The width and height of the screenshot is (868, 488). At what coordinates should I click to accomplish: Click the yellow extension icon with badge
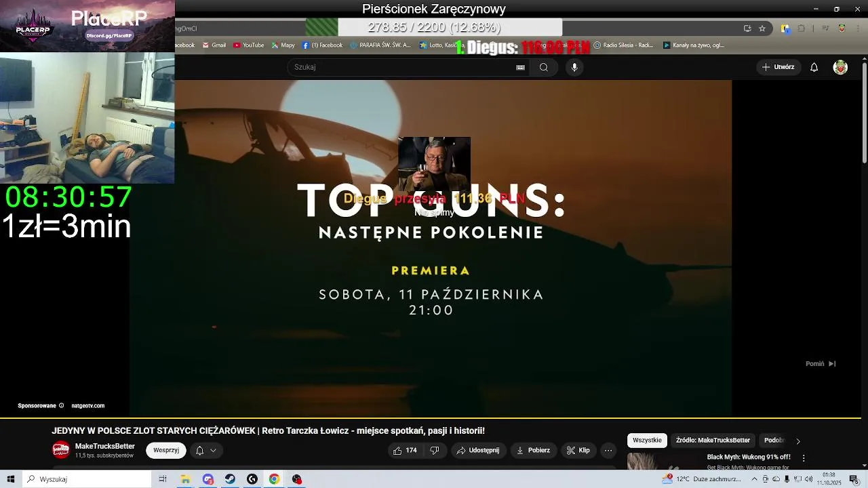785,28
